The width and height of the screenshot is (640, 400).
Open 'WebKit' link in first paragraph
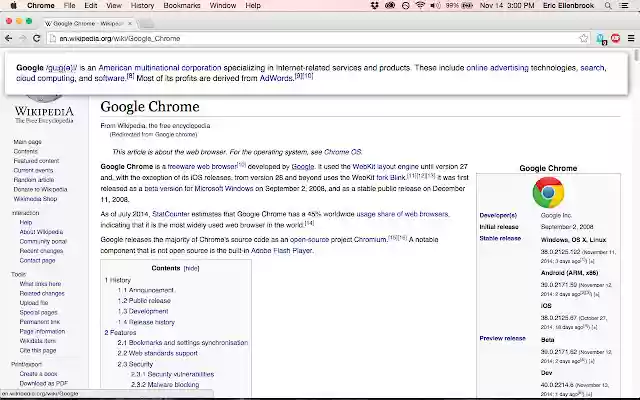pos(363,167)
